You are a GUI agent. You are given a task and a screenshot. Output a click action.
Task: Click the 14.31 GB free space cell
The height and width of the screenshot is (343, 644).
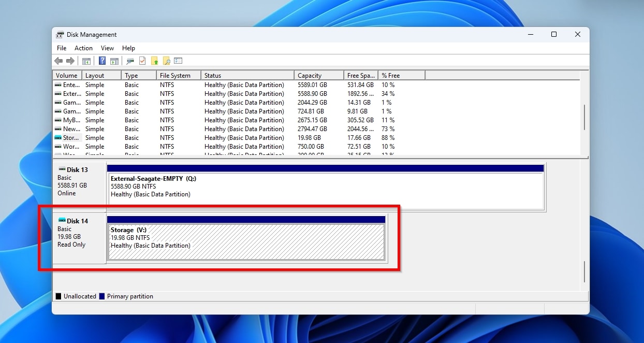359,103
